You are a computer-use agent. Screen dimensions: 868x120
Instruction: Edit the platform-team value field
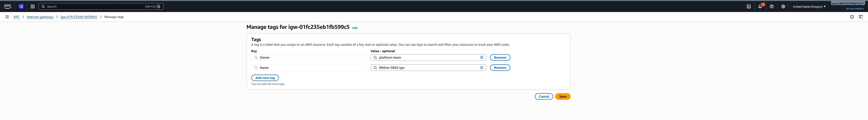tap(428, 57)
